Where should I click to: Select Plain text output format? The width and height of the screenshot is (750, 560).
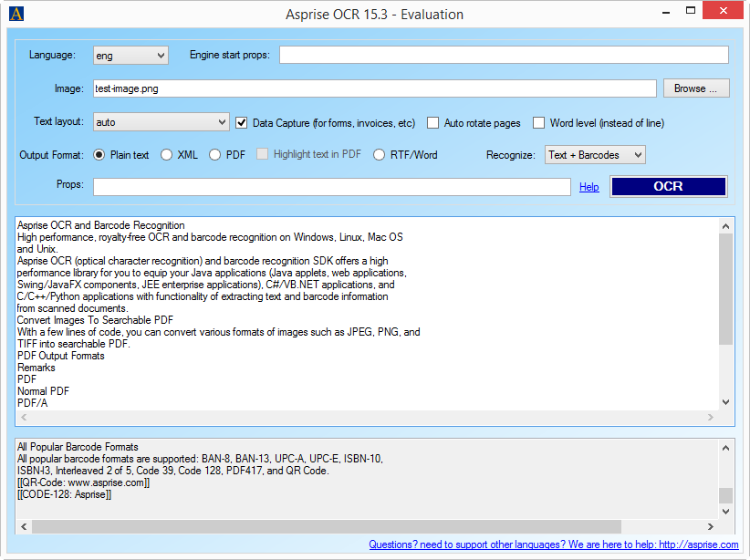pos(99,155)
